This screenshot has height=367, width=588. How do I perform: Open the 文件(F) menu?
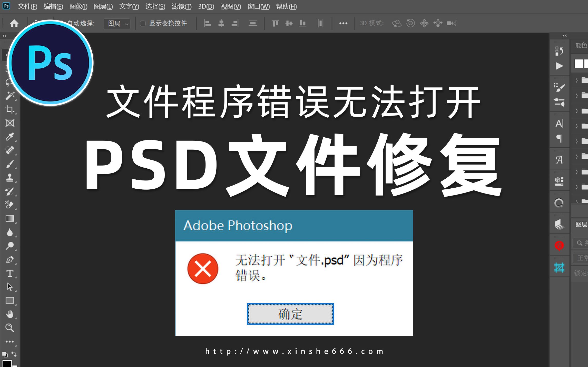27,6
